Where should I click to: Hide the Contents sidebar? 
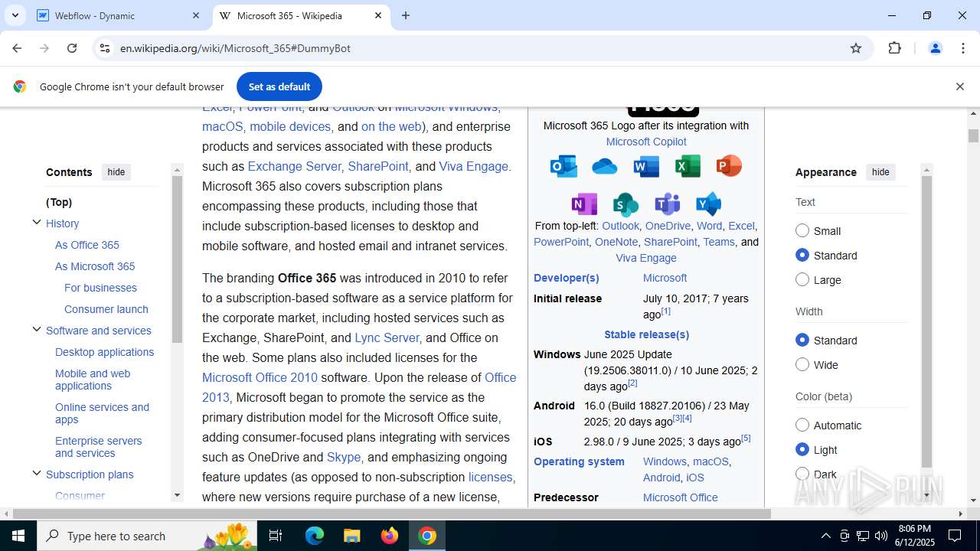pos(116,172)
